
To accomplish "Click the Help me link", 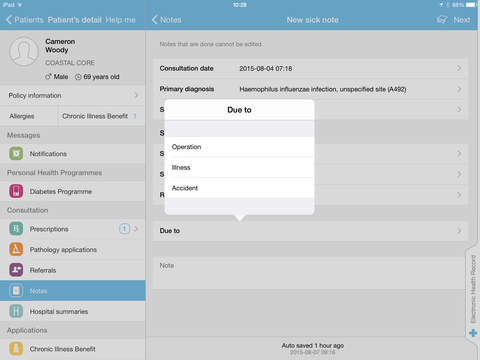I will (x=121, y=20).
